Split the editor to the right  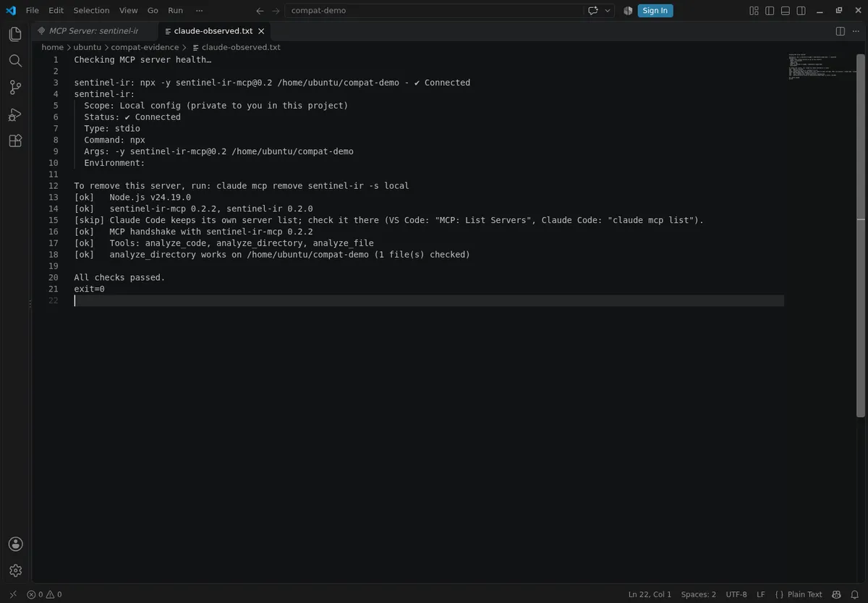[840, 31]
